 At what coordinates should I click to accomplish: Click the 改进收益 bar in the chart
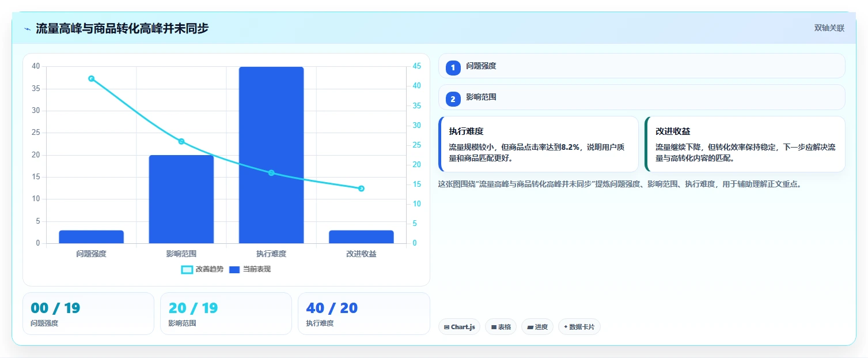[361, 236]
